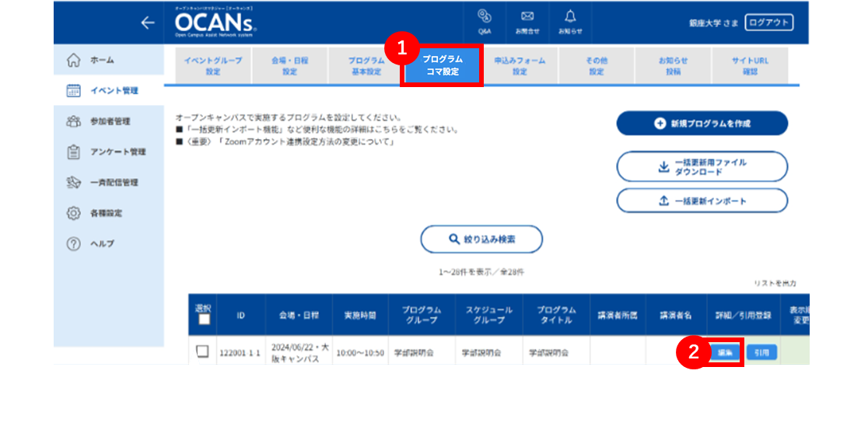Screen dimensions: 868x423
Task: Open the お問合せ envelope icon
Action: click(527, 22)
